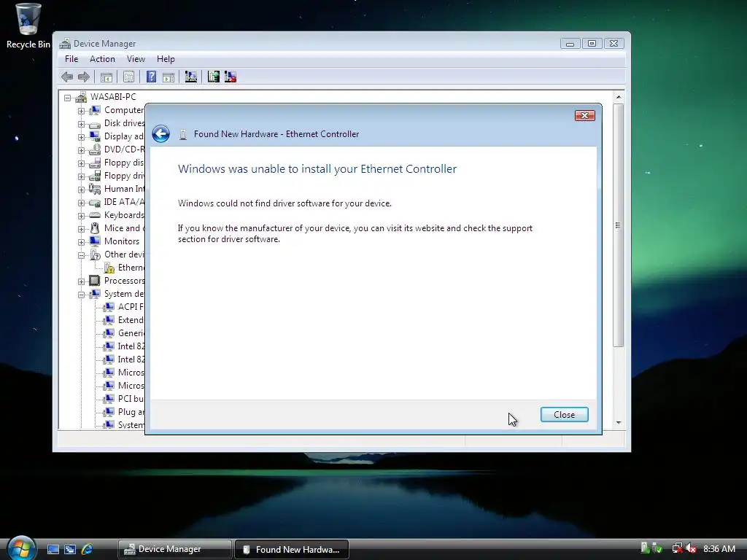
Task: Collapse the WASABI-PC root node
Action: (68, 98)
